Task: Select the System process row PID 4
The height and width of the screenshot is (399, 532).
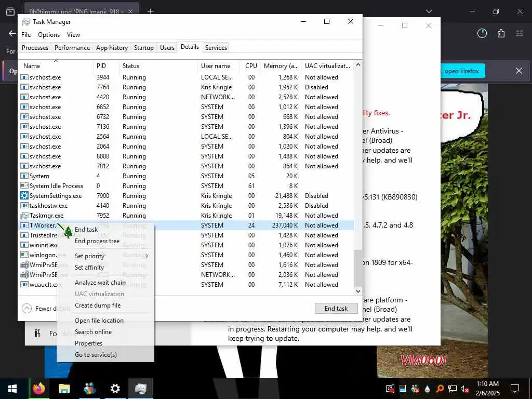Action: 187,176
